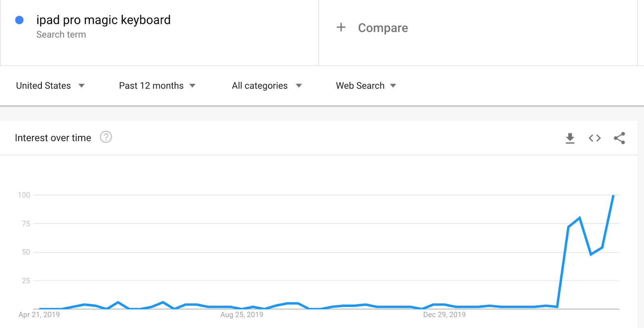644x328 pixels.
Task: Click the plus icon next to Compare
Action: [341, 27]
